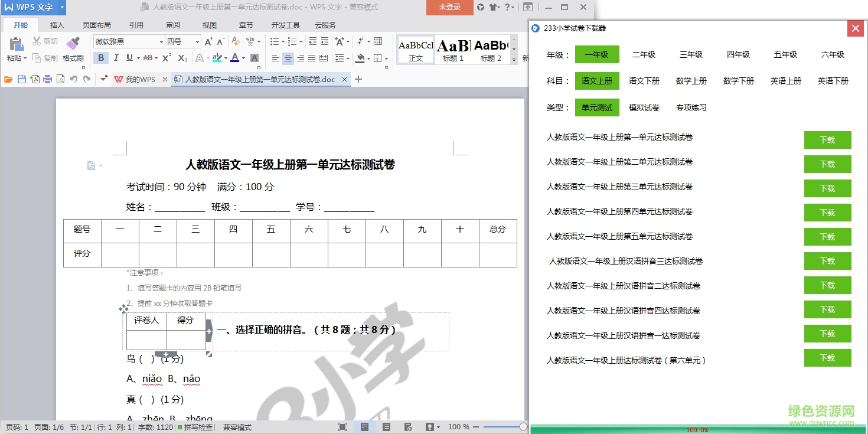The width and height of the screenshot is (868, 434).
Task: Open the font size dropdown
Action: pos(198,41)
